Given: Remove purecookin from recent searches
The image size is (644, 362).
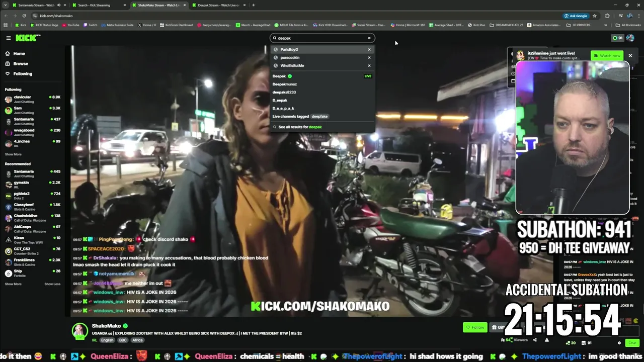Looking at the screenshot, I should [x=369, y=57].
